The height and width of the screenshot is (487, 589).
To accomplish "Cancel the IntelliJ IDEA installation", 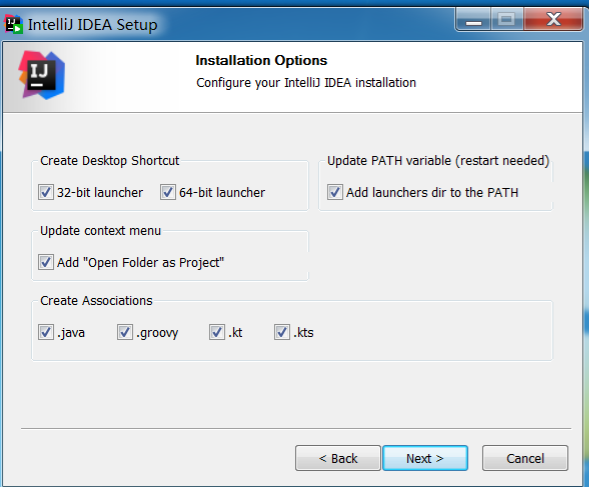I will [525, 458].
